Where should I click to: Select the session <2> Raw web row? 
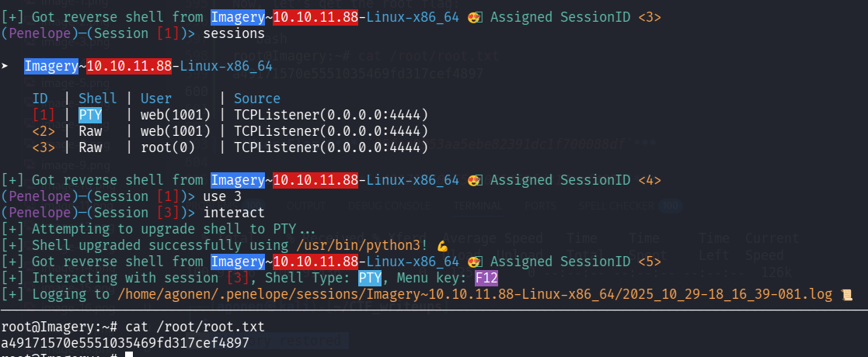point(230,131)
